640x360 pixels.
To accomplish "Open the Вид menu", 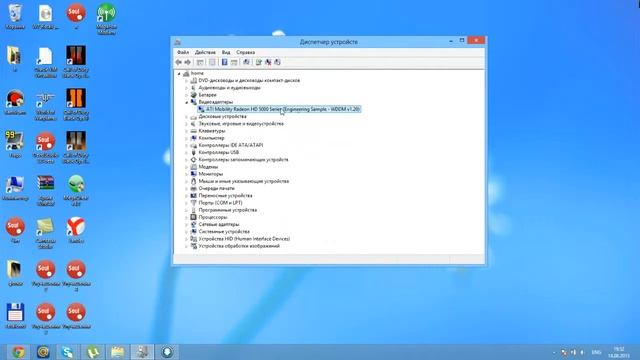I will pos(226,52).
